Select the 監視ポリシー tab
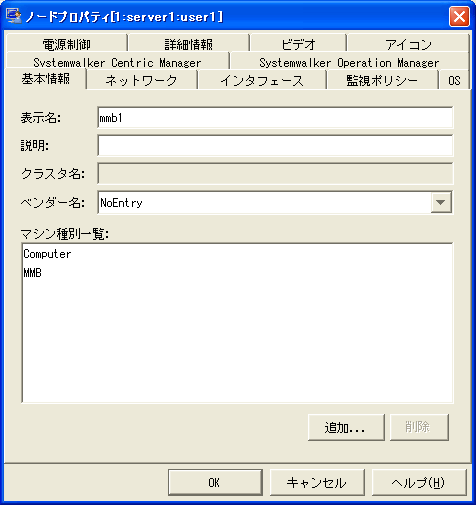The width and height of the screenshot is (476, 505). click(382, 80)
